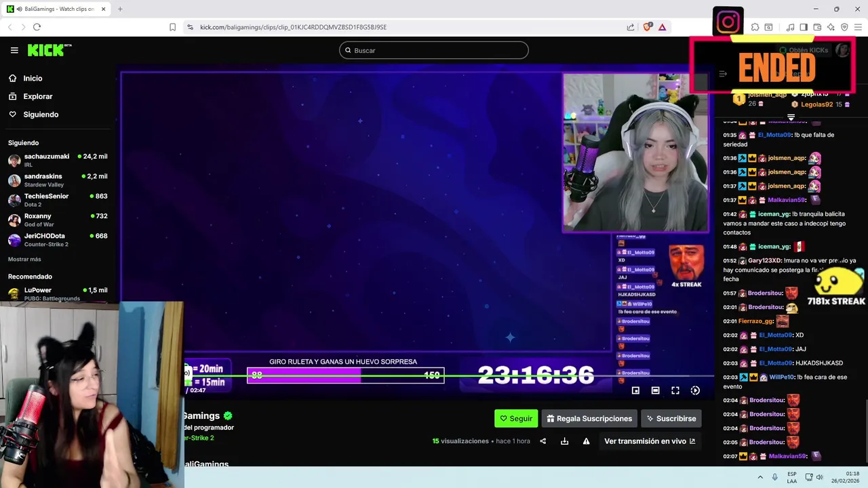The width and height of the screenshot is (868, 488).
Task: Click WillPe10 username in chat
Action: (x=781, y=378)
